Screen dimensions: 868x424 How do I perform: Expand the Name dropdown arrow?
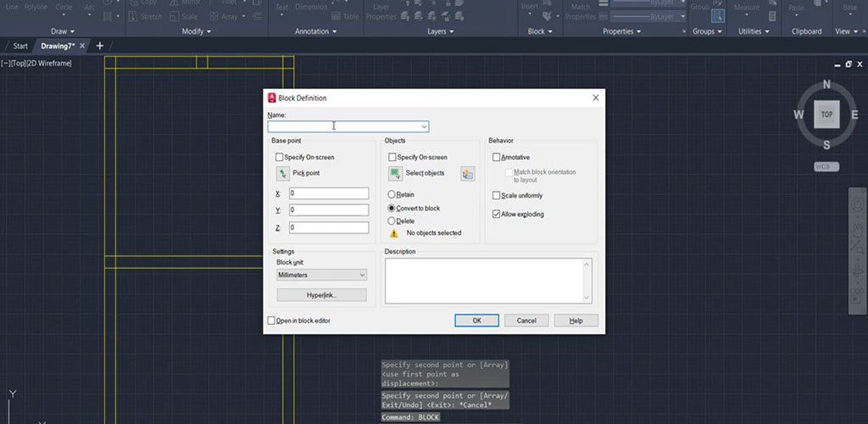(424, 126)
